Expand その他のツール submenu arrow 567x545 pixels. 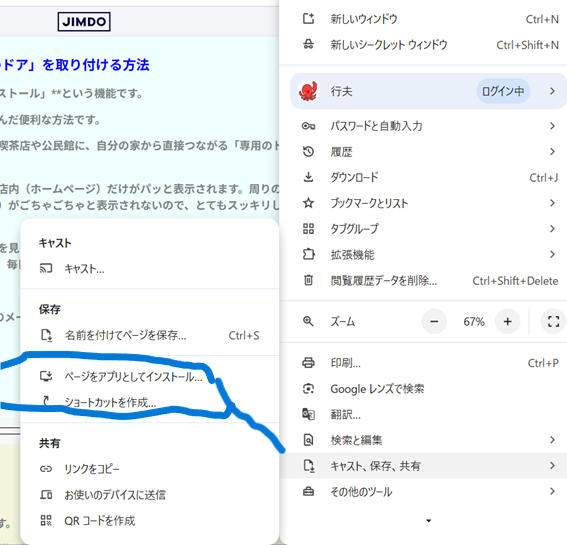click(552, 491)
